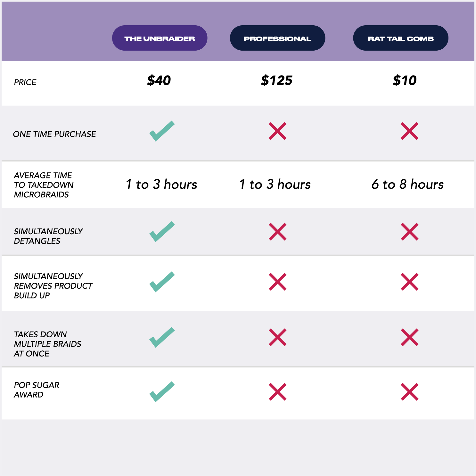Click The Unbraider header button

pos(160,38)
